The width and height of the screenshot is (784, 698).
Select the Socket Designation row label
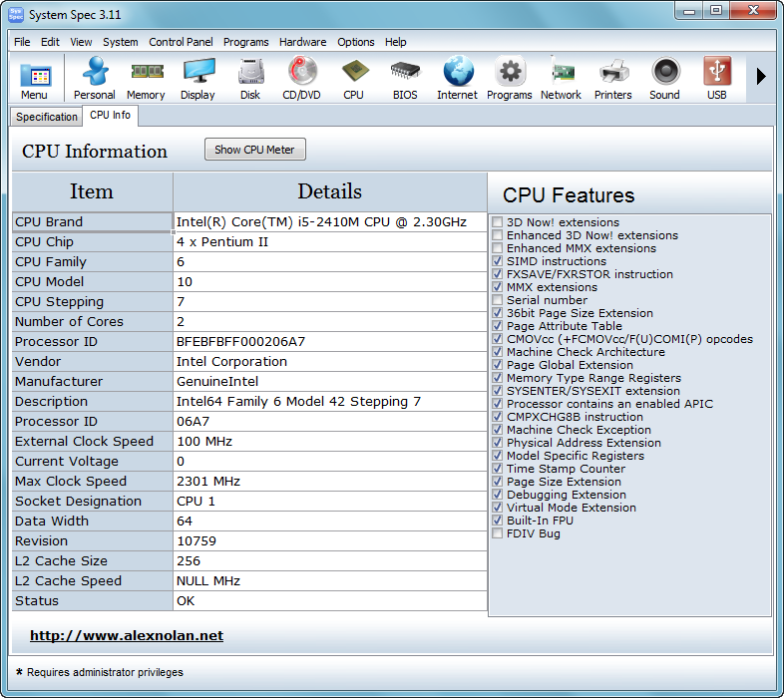[x=92, y=501]
